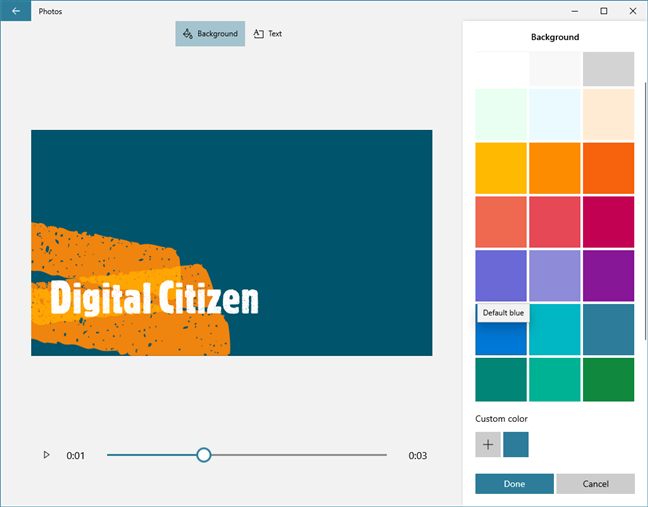Confirm changes with Done
Screen dimensions: 648x507
pos(514,483)
